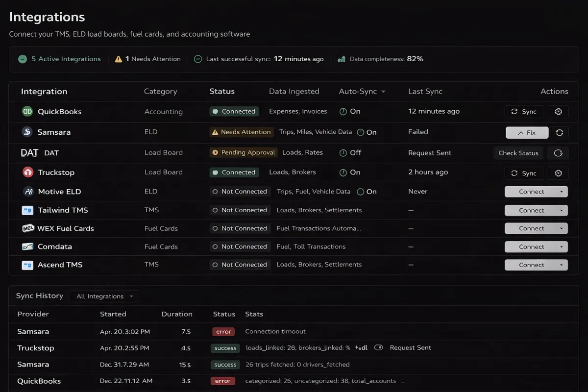Click the Provider column header in Sync History
588x392 pixels.
[33, 314]
